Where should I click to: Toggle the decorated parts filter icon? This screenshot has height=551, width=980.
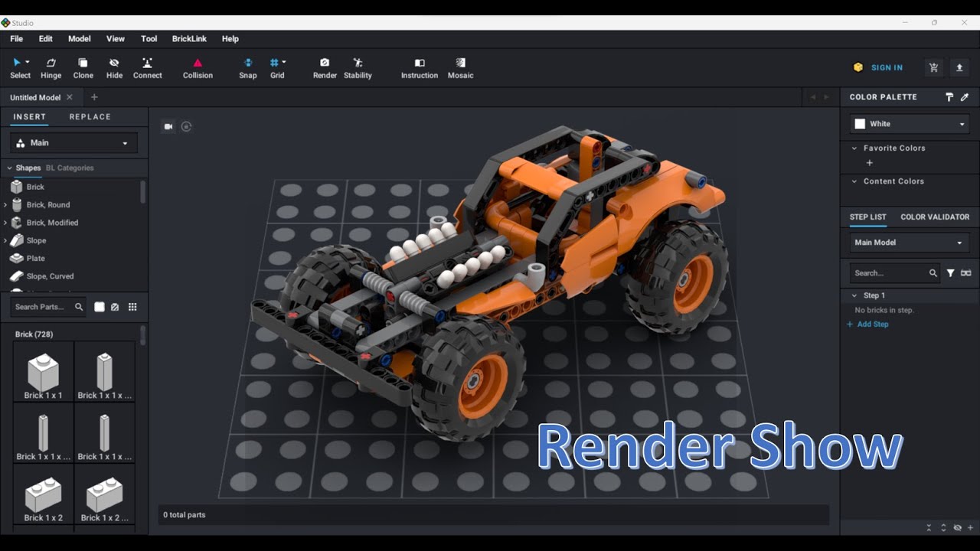pos(115,307)
